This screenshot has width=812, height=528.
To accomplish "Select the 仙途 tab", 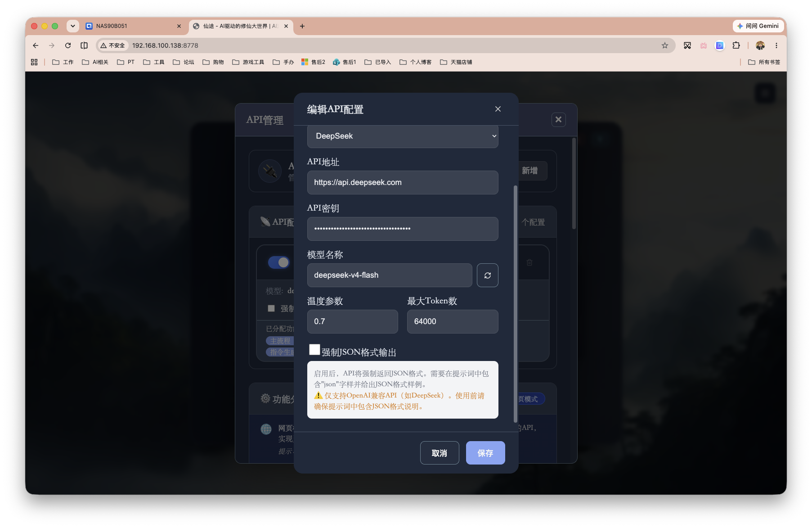I will point(241,26).
